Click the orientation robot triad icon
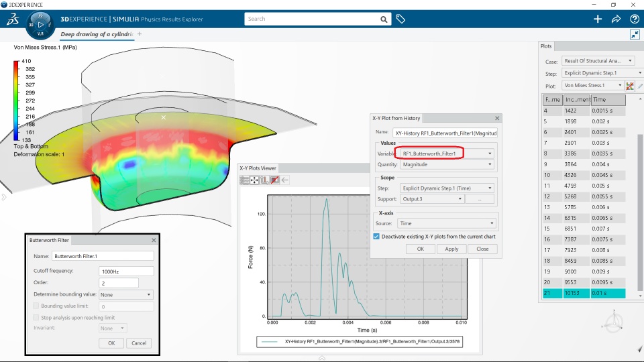This screenshot has width=644, height=362. pos(614,322)
